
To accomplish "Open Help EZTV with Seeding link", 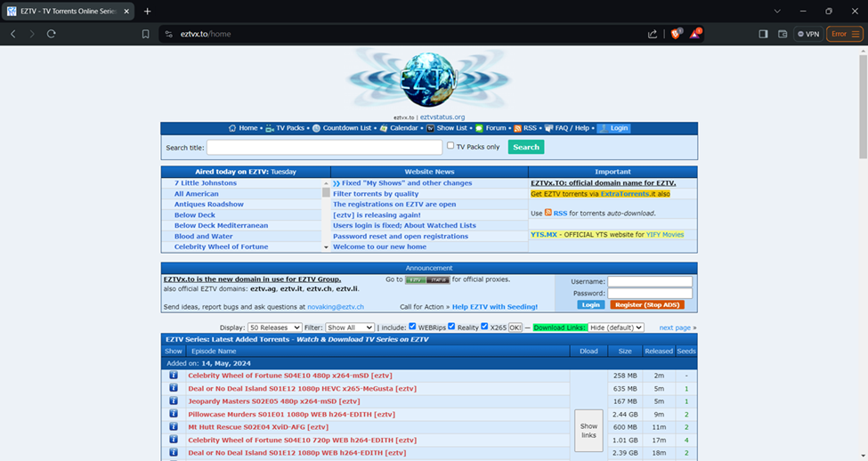I will pyautogui.click(x=495, y=307).
